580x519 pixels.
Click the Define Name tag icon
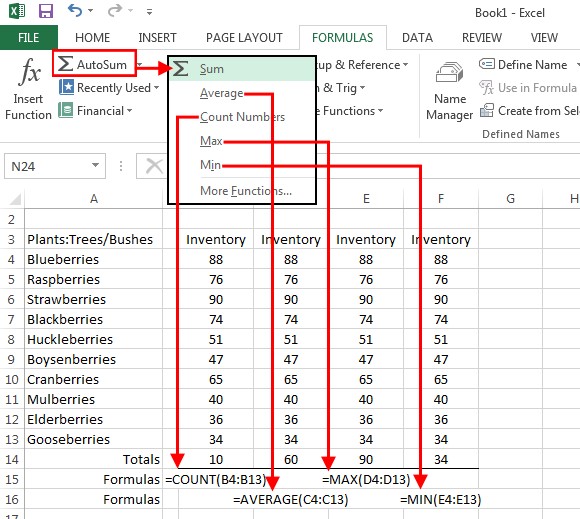(x=487, y=64)
